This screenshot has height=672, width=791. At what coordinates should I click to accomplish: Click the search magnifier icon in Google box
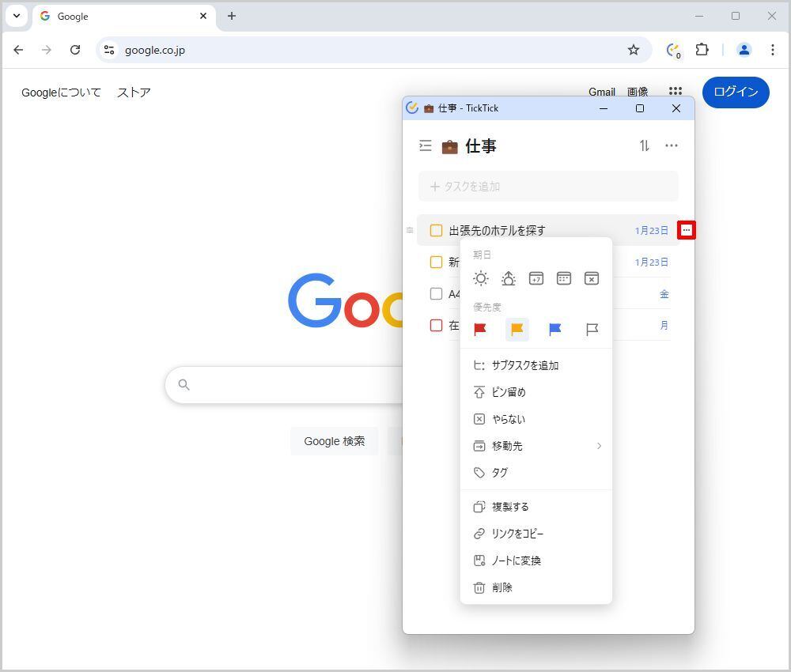point(184,385)
